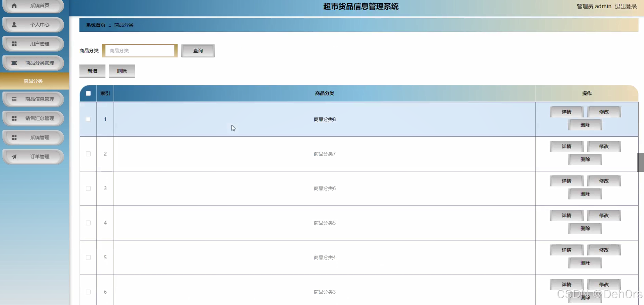Click 删除 for 商品分类8
644x305 pixels.
point(585,125)
